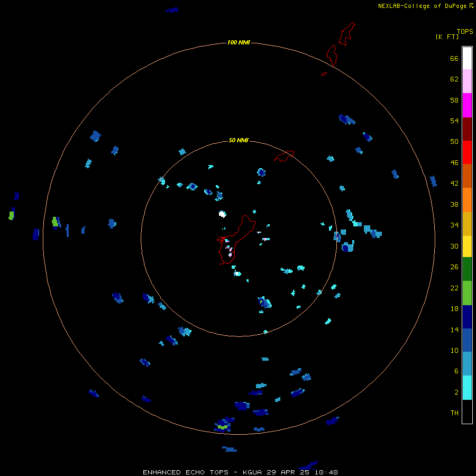Select the bright red legend swatch
476x476 pixels.
click(x=467, y=152)
